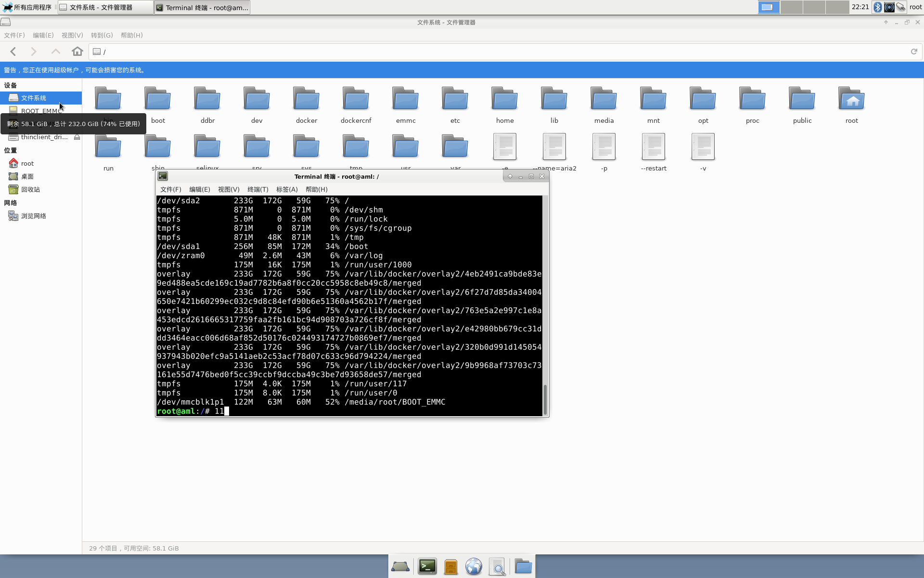Viewport: 924px width, 578px height.
Task: Click the Bluetooth tray icon
Action: click(878, 7)
